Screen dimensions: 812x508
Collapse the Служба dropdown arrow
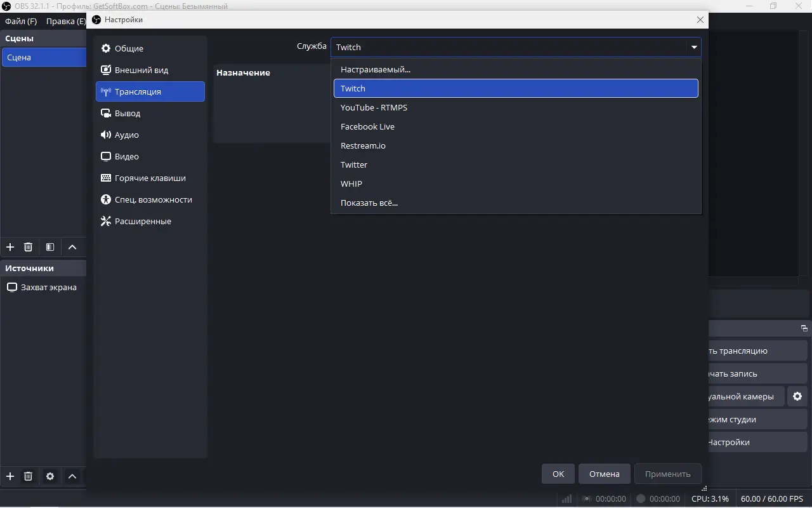tap(694, 47)
